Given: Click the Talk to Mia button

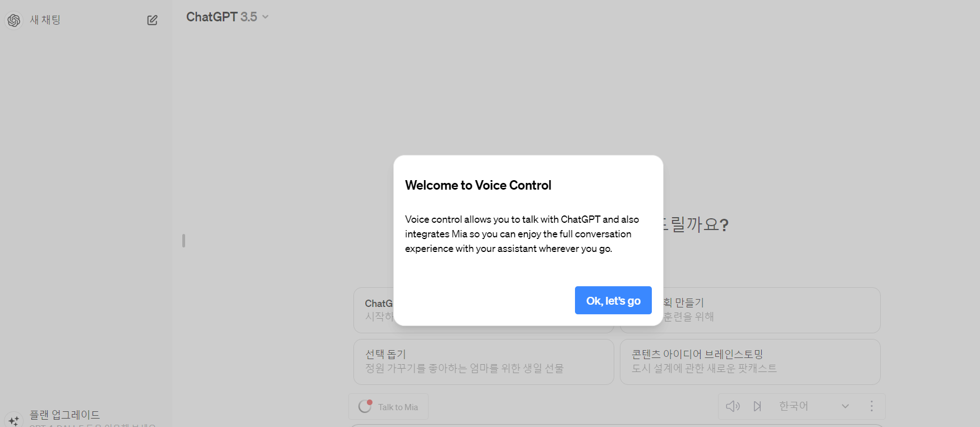Looking at the screenshot, I should point(388,407).
